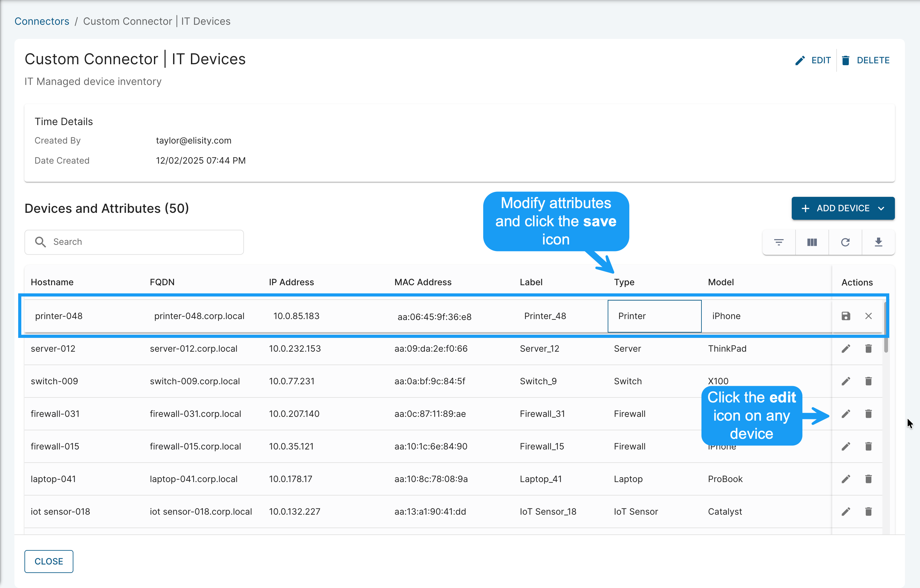Image resolution: width=920 pixels, height=588 pixels.
Task: Select the Laptop_41 label cell
Action: pos(541,479)
